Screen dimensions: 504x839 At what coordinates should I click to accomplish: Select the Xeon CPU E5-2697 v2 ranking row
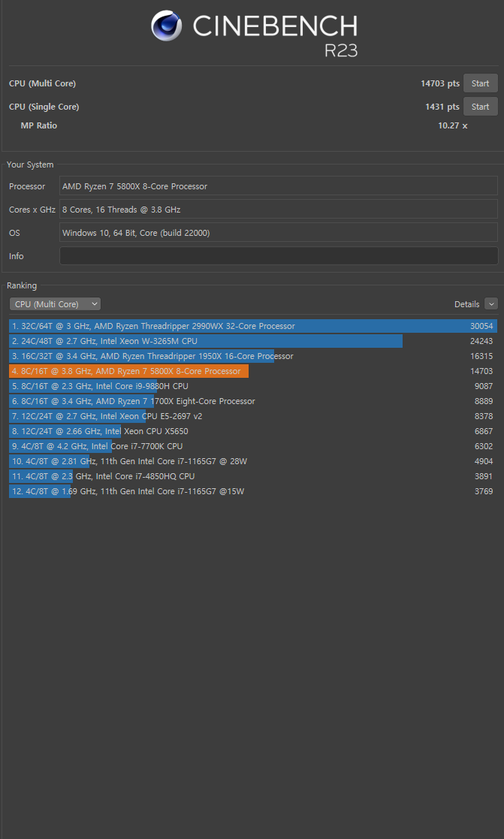coord(253,416)
